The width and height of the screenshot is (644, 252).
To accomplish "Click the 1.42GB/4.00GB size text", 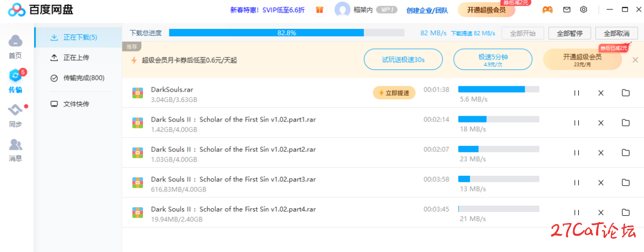I will point(174,129).
